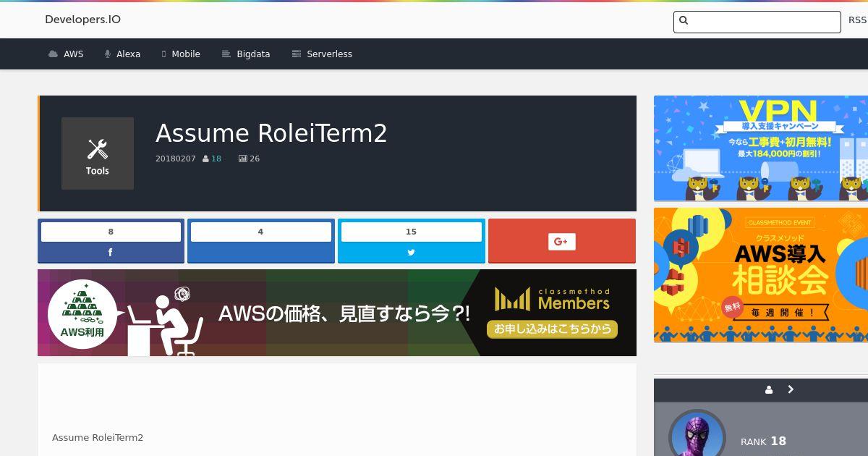The image size is (868, 456).
Task: Open the Developers.IO home link
Action: (x=82, y=20)
